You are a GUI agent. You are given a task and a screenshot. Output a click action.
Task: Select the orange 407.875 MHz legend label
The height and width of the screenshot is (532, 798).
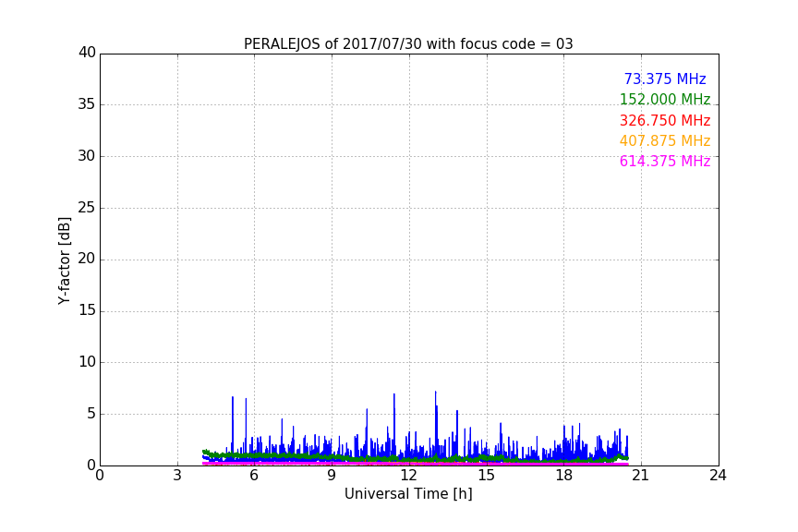point(665,141)
